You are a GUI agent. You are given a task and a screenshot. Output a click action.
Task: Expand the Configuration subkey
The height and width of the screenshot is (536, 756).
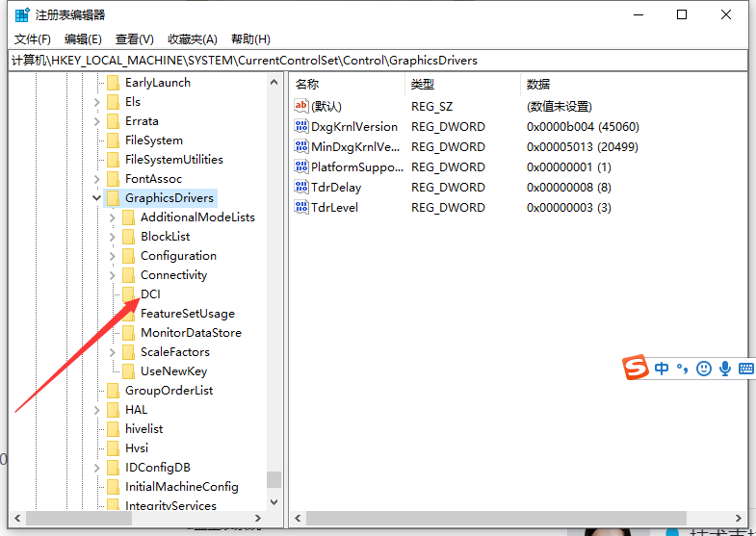[113, 256]
